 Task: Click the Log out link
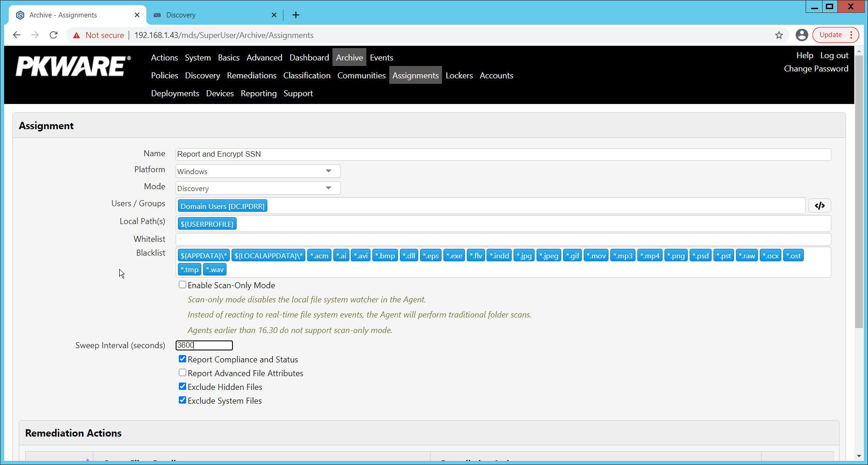(x=834, y=55)
